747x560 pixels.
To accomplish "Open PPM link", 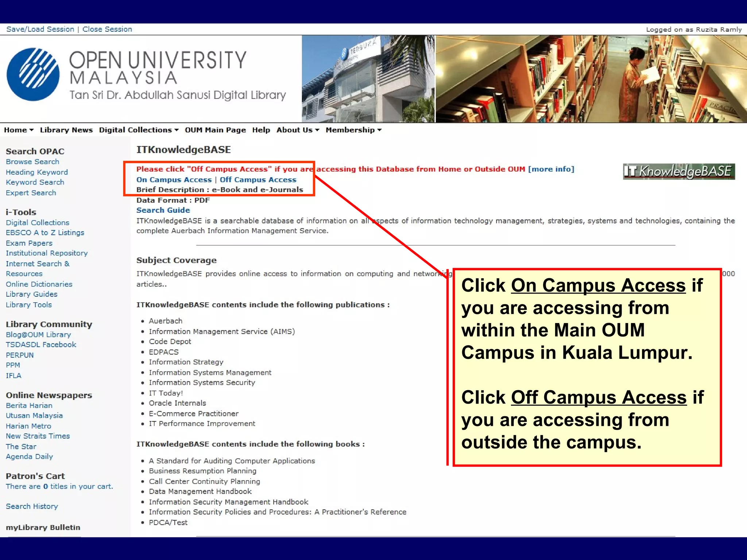I will pos(13,365).
